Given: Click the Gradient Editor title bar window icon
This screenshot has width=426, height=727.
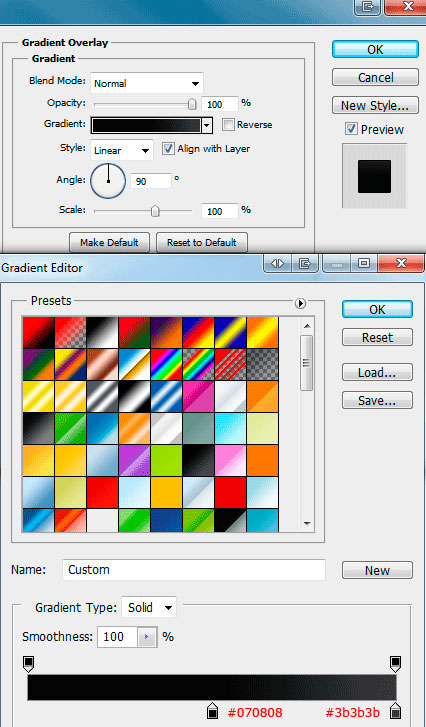Looking at the screenshot, I should pyautogui.click(x=304, y=263).
